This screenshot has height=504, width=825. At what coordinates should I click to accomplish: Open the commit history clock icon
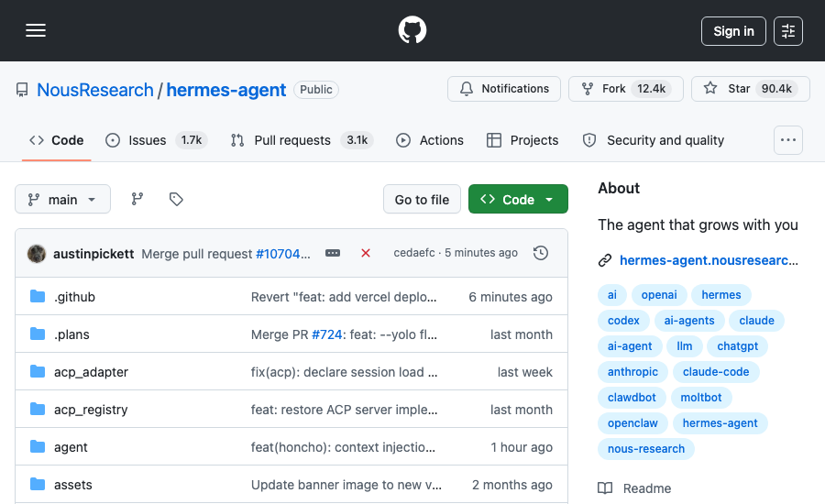coord(541,253)
